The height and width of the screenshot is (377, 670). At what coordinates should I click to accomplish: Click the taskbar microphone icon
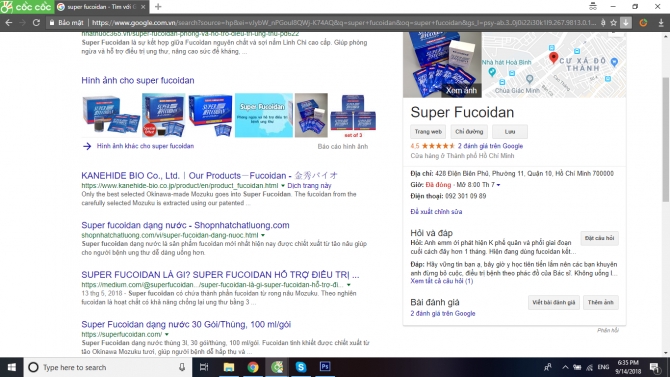pyautogui.click(x=182, y=367)
